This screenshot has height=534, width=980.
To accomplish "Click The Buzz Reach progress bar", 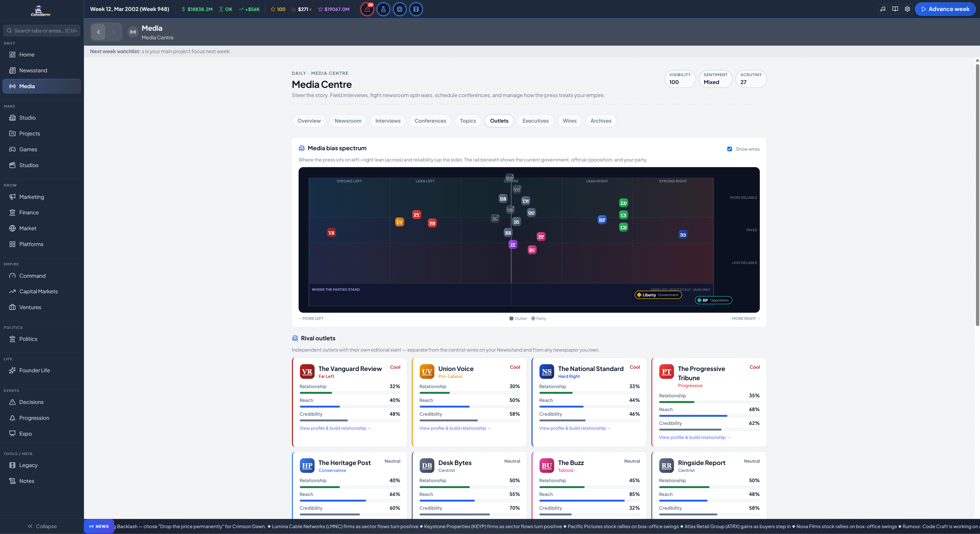I will [589, 501].
